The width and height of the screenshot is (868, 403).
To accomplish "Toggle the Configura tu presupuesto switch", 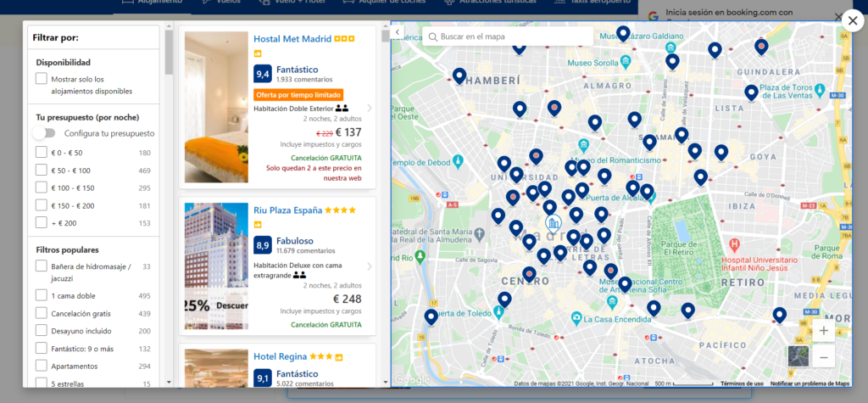I will coord(44,133).
